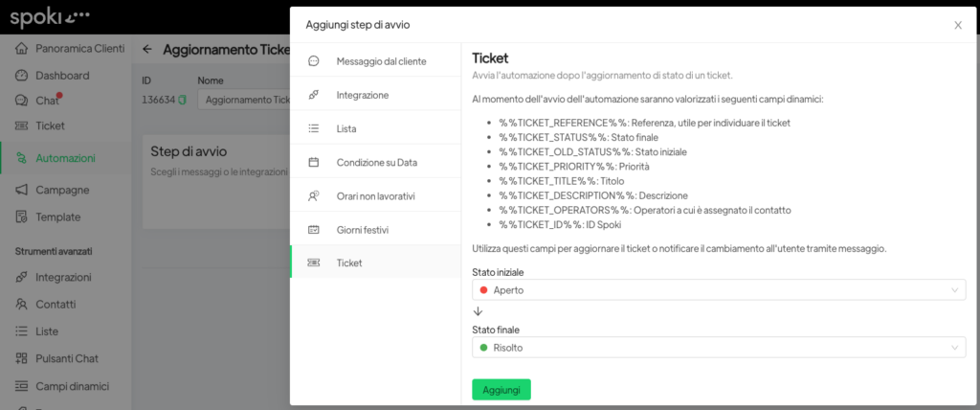Click the Dashboard icon in sidebar

pyautogui.click(x=21, y=75)
